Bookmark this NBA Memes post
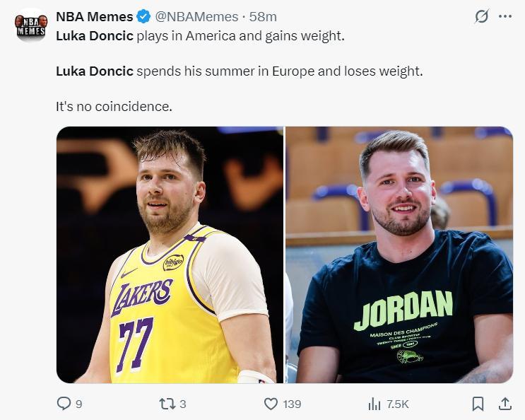This screenshot has height=420, width=525. click(x=478, y=404)
